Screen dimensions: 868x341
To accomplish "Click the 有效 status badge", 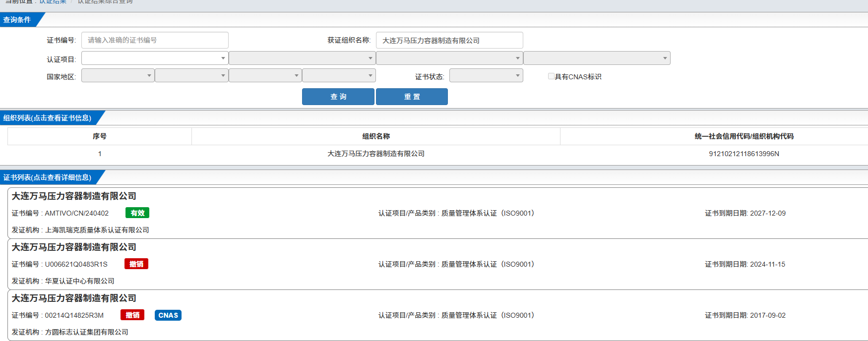I will [137, 213].
